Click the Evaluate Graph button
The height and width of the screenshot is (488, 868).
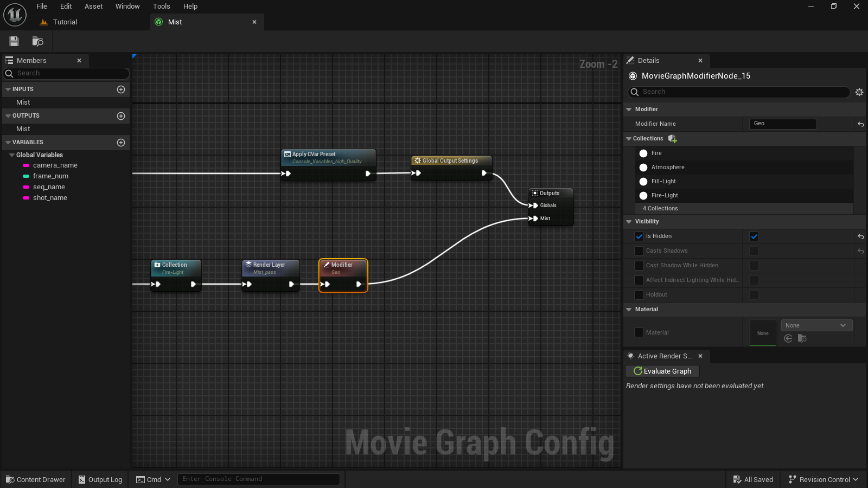click(662, 371)
